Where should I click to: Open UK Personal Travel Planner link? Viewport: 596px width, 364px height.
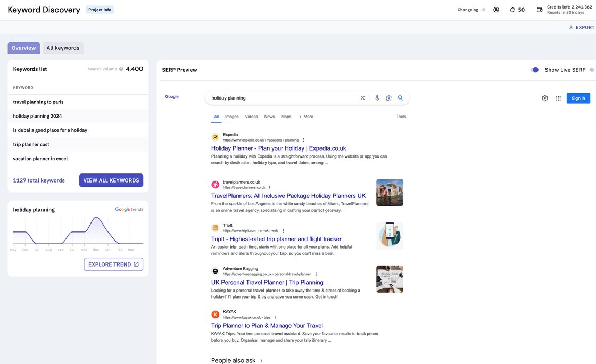[x=267, y=282]
